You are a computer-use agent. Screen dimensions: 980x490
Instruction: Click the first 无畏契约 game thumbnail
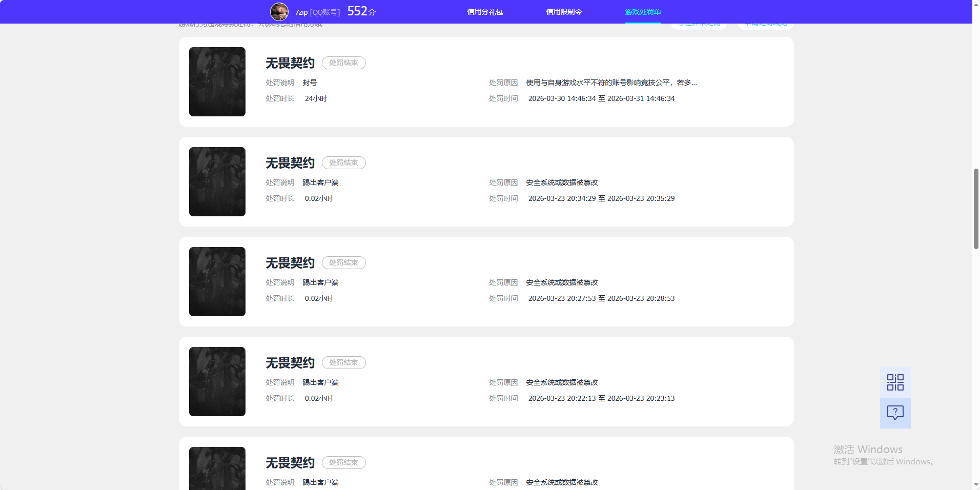(217, 81)
